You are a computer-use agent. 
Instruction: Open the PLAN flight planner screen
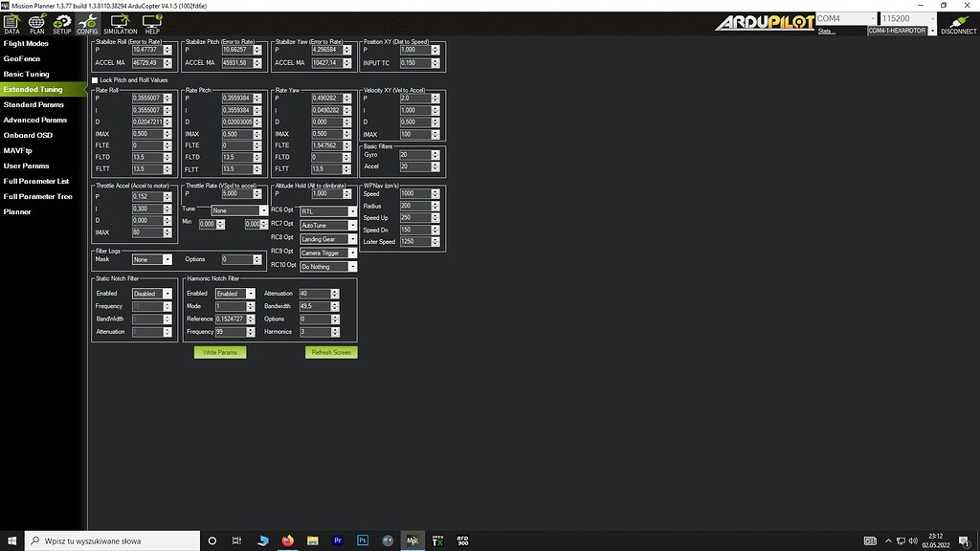tap(36, 22)
